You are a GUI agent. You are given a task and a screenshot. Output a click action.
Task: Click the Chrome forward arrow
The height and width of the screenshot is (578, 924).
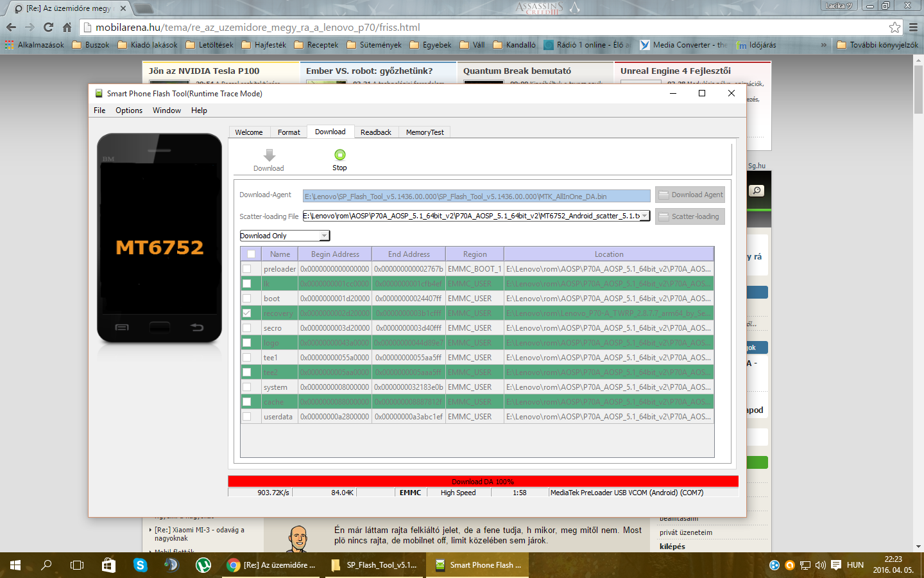[30, 27]
